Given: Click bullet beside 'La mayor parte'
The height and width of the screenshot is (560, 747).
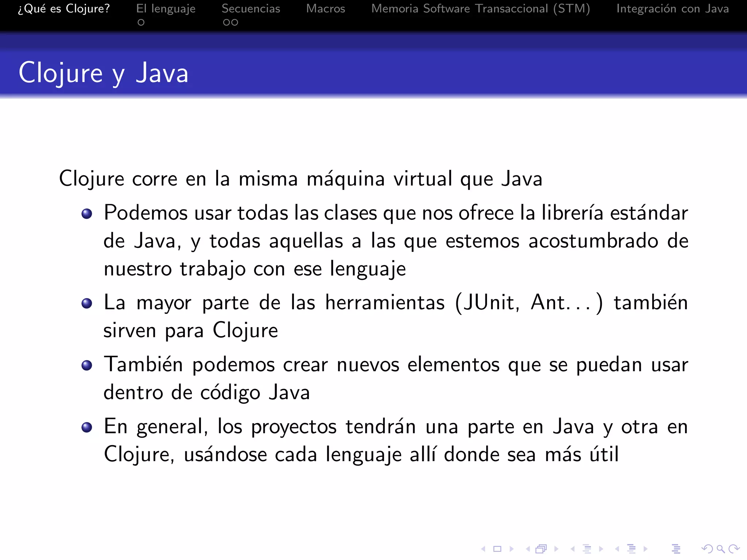Looking at the screenshot, I should (x=87, y=303).
